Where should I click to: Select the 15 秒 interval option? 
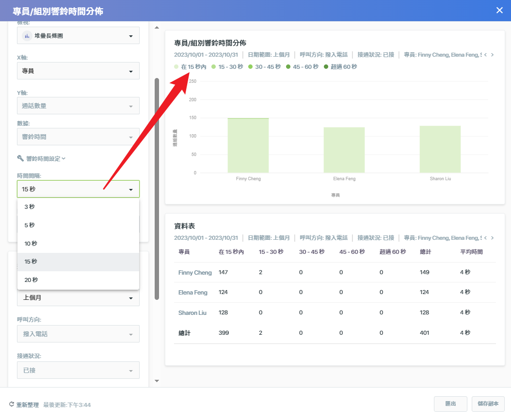tap(78, 262)
